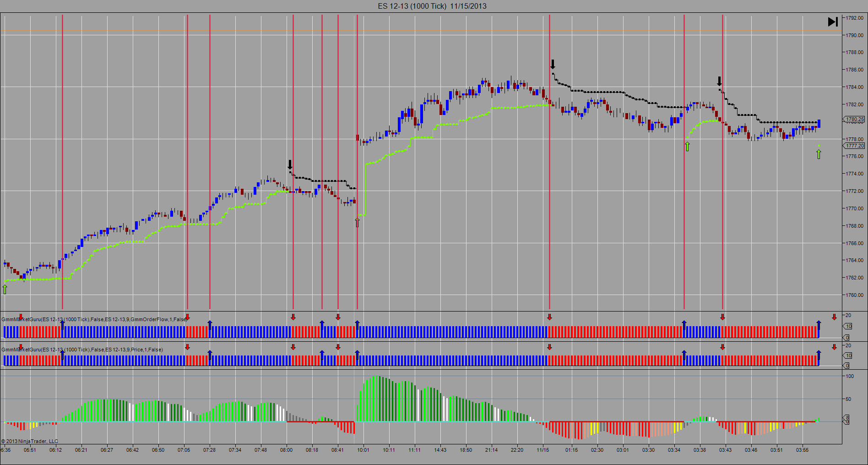Click the NinjaTrader, LLC copyright text
This screenshot has width=868, height=465.
pyautogui.click(x=30, y=442)
